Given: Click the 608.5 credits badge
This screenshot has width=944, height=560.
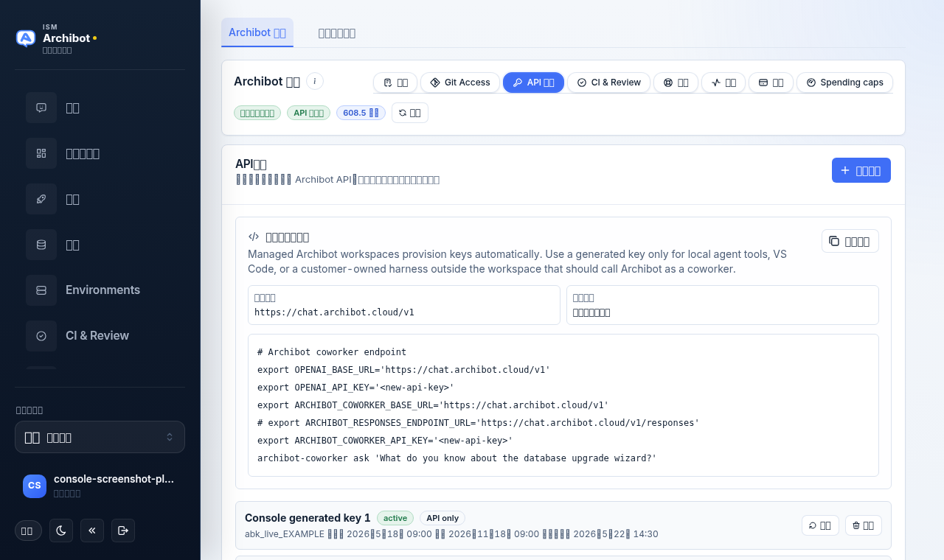Looking at the screenshot, I should (x=361, y=113).
